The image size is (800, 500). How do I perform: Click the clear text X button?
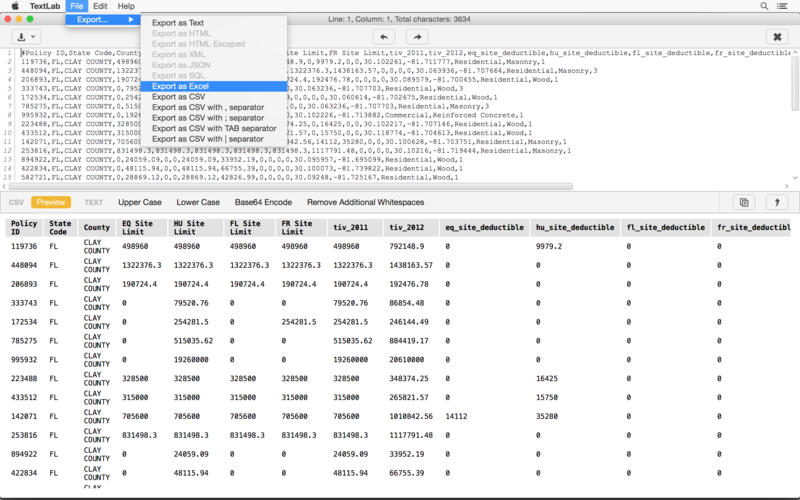click(x=779, y=36)
